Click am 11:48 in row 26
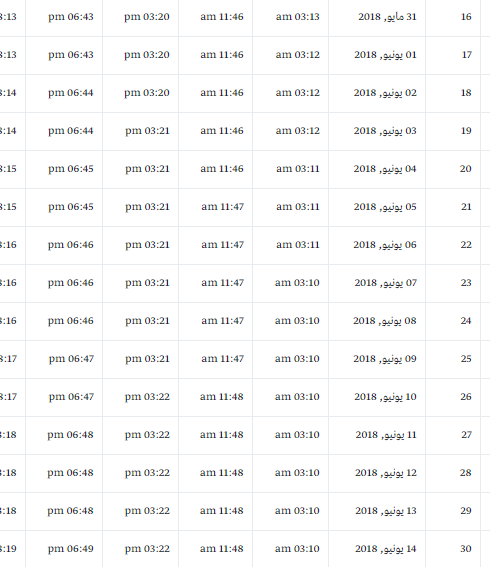The image size is (490, 567). [x=222, y=397]
